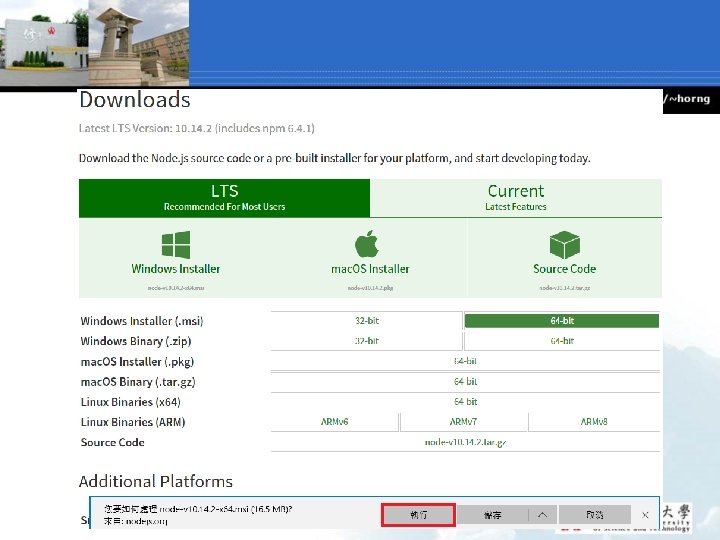720x540 pixels.
Task: Click the Downloads heading
Action: pos(135,100)
